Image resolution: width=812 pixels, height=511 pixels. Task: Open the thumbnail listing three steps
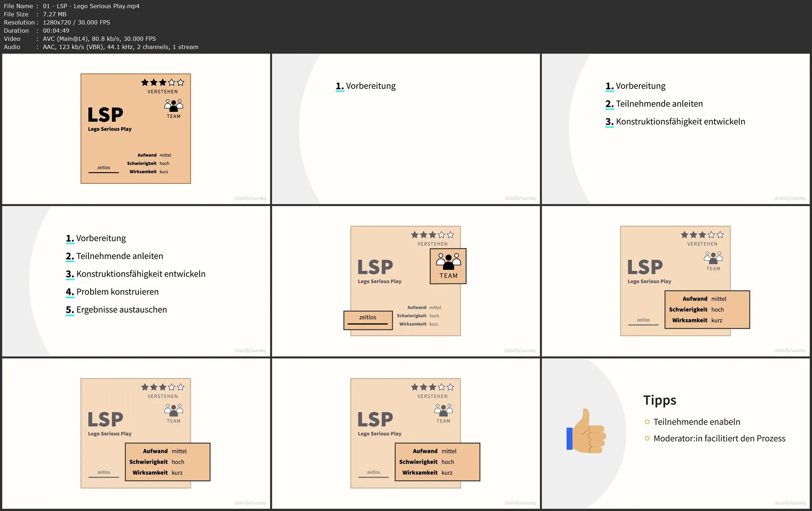tap(676, 129)
